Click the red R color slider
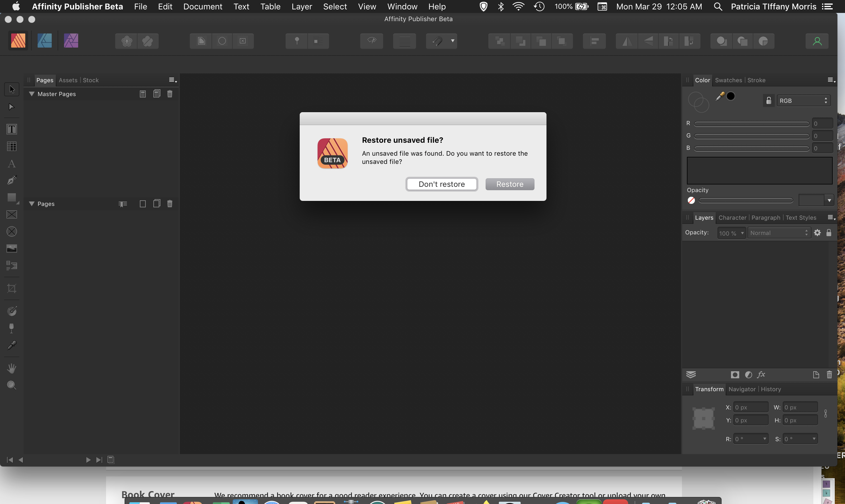 point(751,124)
